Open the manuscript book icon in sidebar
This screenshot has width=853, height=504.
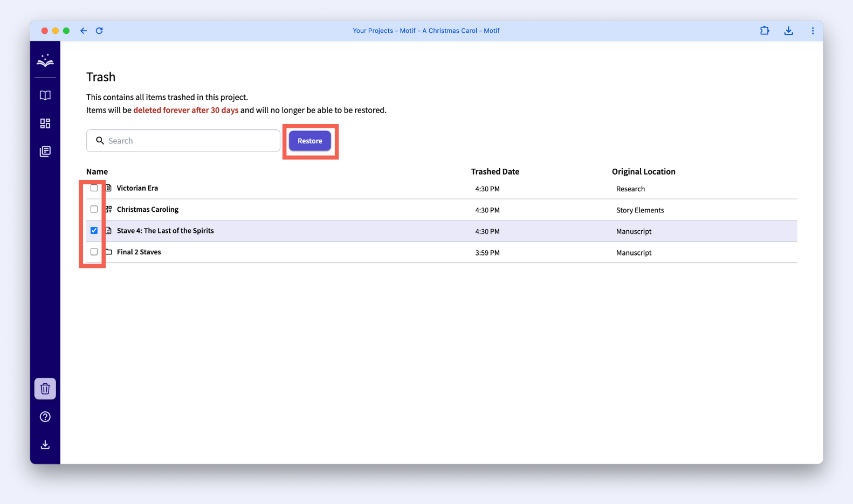click(45, 95)
